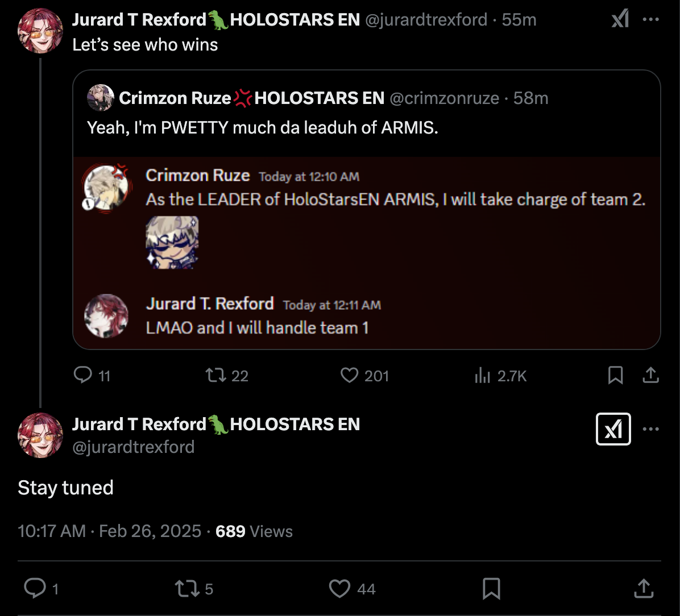The image size is (680, 616).
Task: Share the "Let's see who wins" tweet
Action: point(650,375)
